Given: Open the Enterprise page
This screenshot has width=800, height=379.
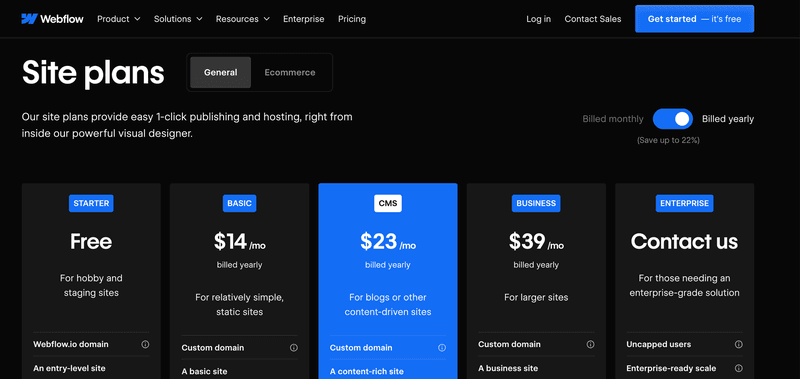Looking at the screenshot, I should 304,19.
